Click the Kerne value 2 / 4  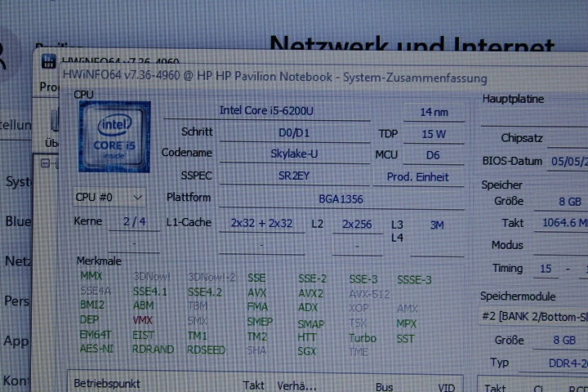tap(134, 221)
